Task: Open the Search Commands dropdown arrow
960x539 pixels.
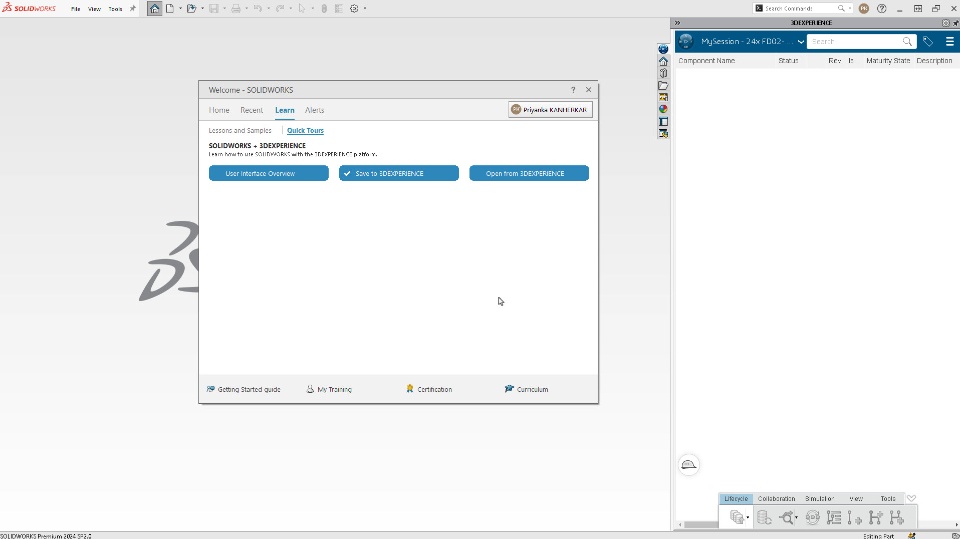Action: 850,9
